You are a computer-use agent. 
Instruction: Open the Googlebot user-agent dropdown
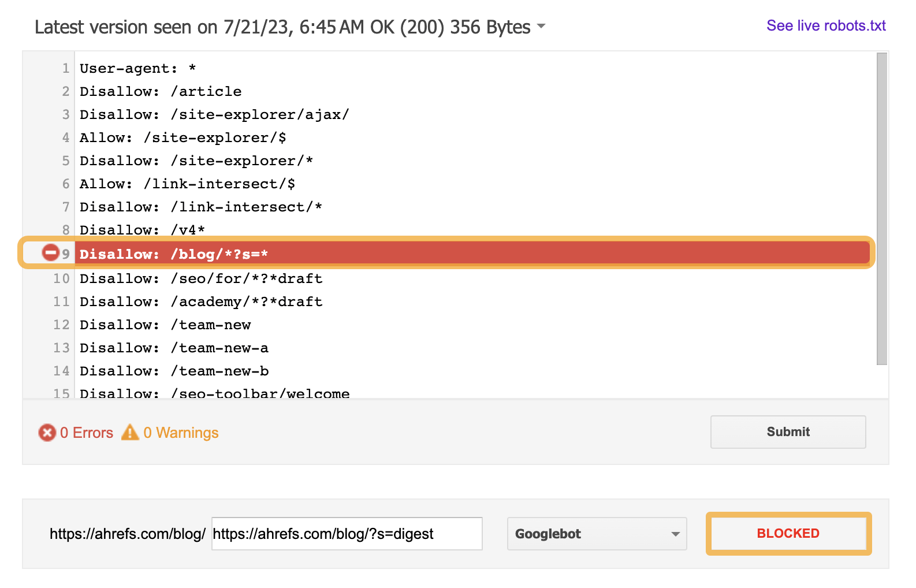coord(597,534)
